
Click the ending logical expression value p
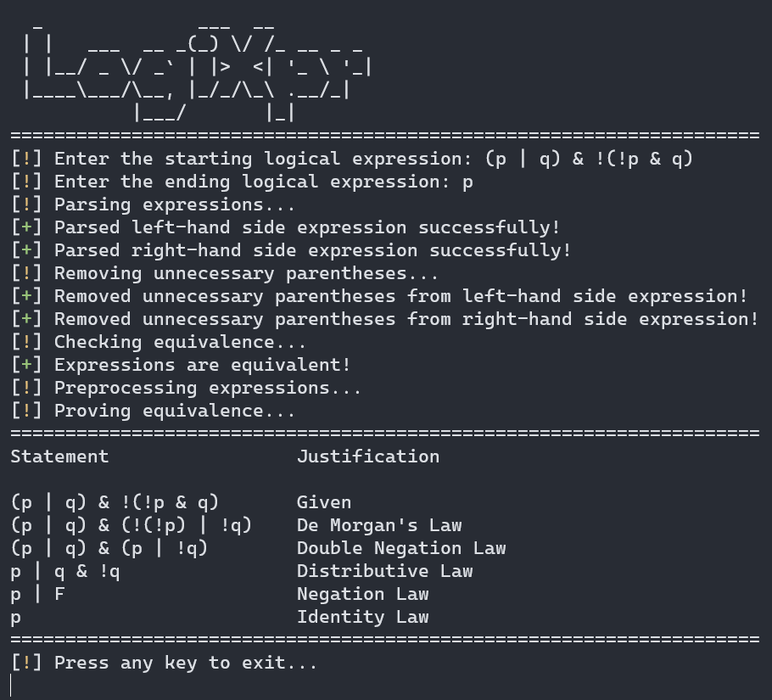click(467, 183)
